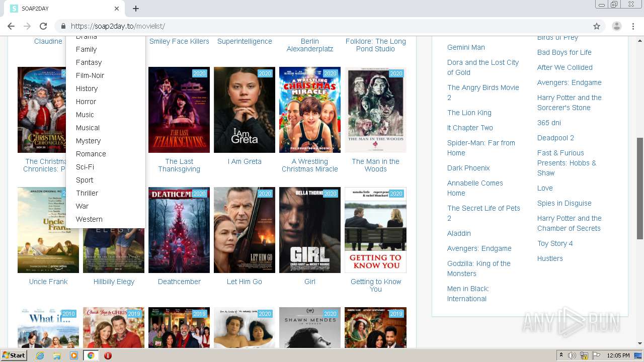Image resolution: width=644 pixels, height=362 pixels.
Task: Open Getting to Know You poster
Action: [x=375, y=230]
